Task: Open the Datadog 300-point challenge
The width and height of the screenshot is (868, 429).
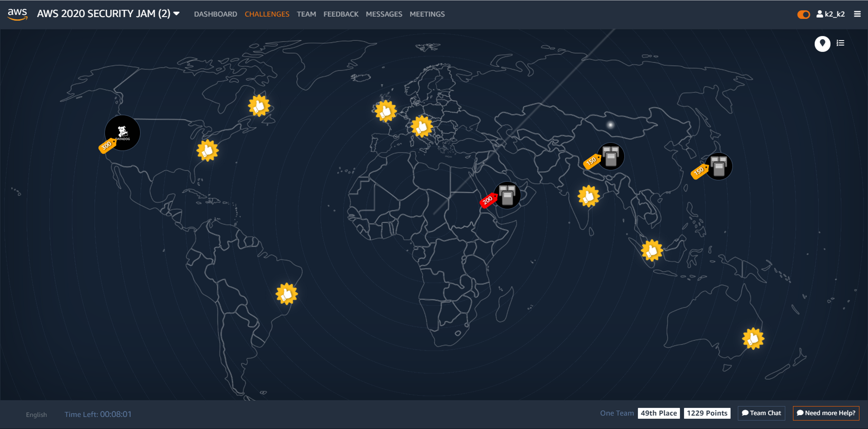Action: (122, 133)
